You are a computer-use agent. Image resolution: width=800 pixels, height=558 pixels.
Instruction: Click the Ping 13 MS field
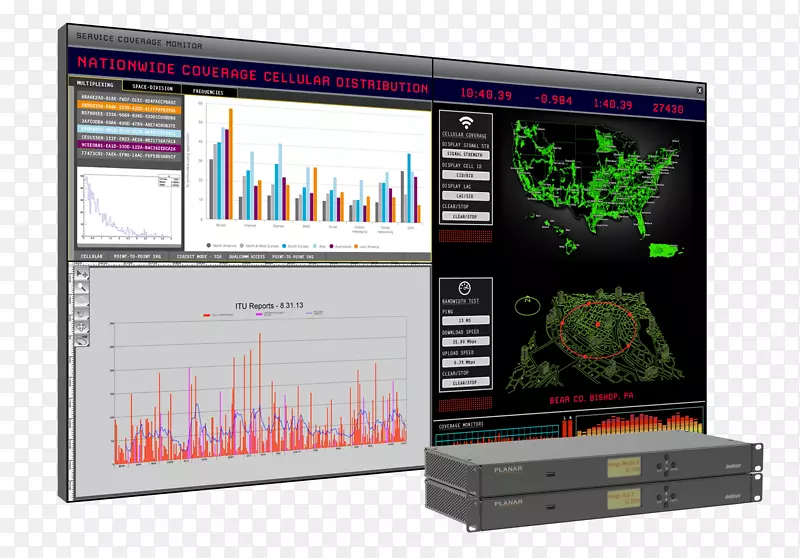(x=465, y=320)
